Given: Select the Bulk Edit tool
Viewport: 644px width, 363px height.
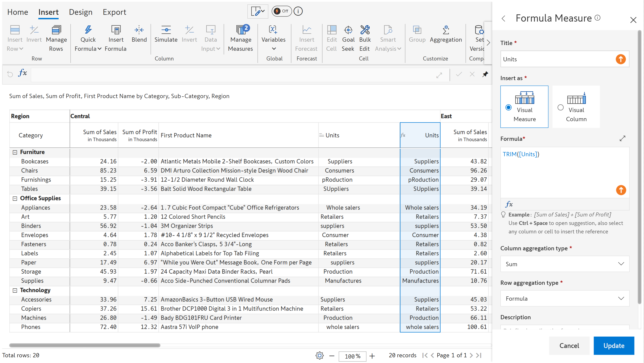Looking at the screenshot, I should 364,30.
